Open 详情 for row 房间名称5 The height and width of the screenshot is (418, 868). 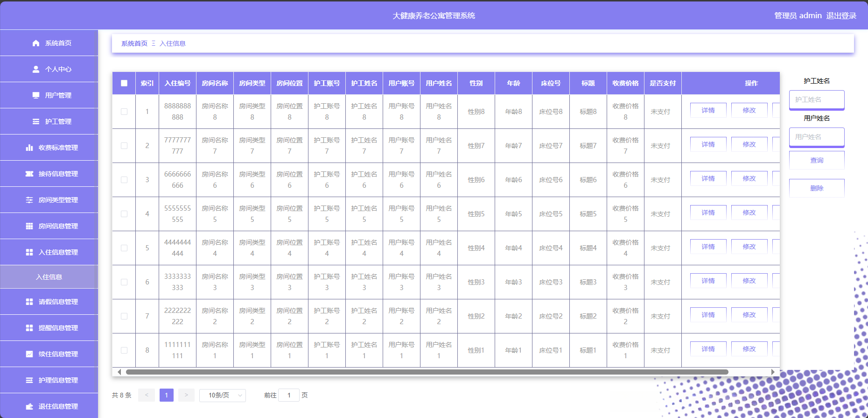coord(708,213)
